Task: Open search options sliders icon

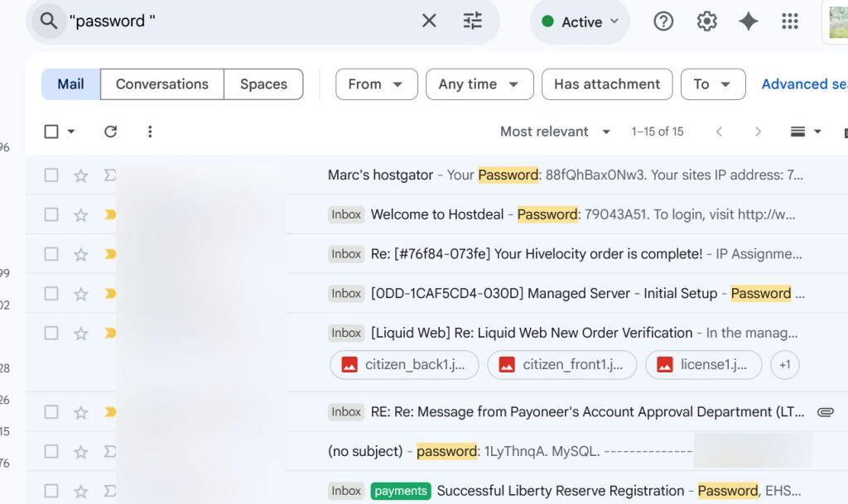Action: pos(473,21)
